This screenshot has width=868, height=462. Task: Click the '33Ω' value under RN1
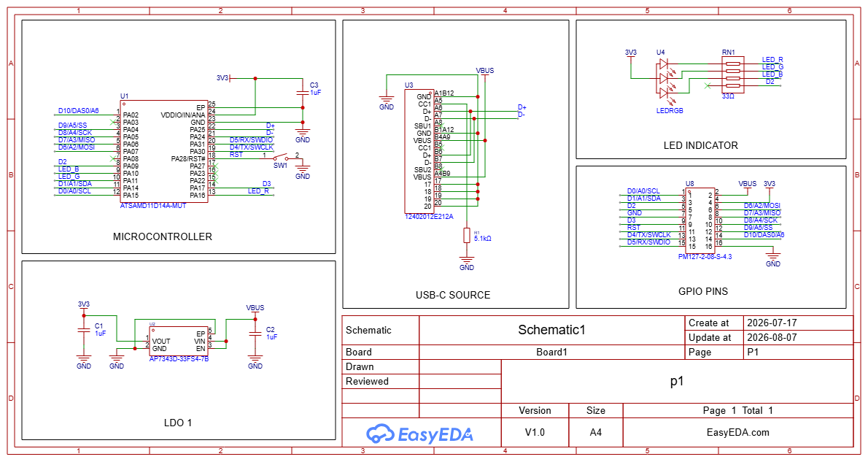pos(728,96)
